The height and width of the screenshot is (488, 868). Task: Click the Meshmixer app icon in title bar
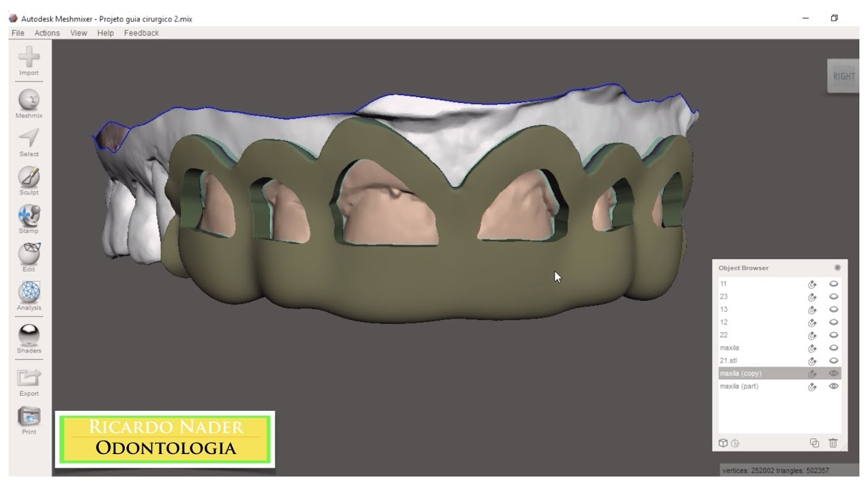[x=13, y=18]
